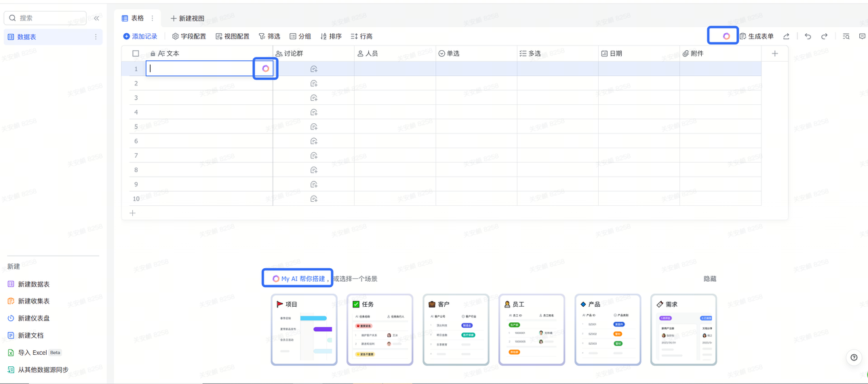This screenshot has width=868, height=384.
Task: Click My AI 帮你搭建 link
Action: (x=298, y=278)
